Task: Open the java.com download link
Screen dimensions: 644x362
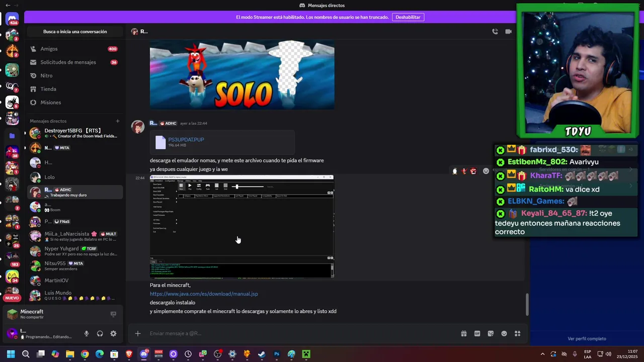Action: coord(204,294)
